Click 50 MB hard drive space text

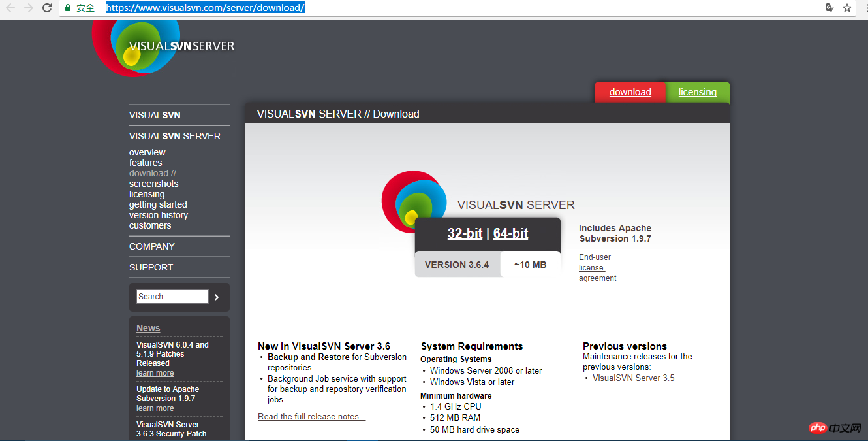click(x=474, y=429)
